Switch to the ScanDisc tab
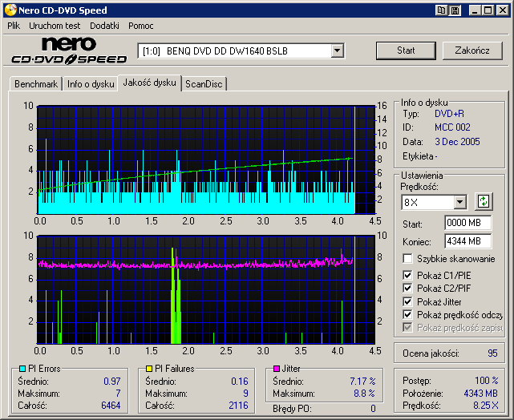514x420 pixels. click(x=204, y=84)
